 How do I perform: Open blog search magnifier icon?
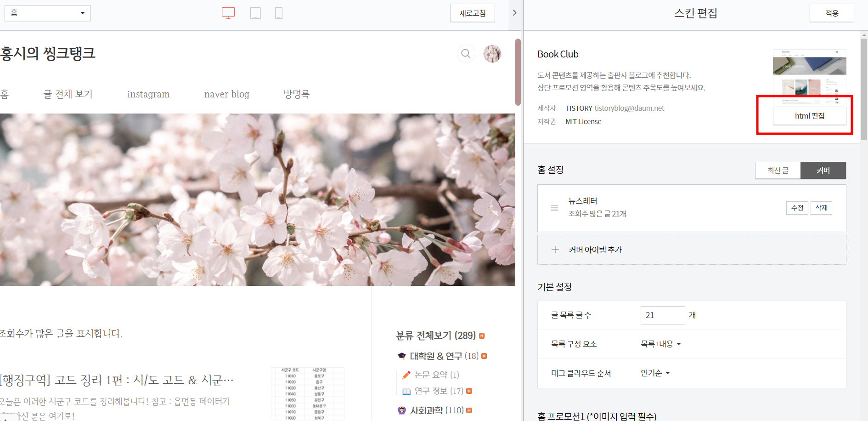point(466,54)
